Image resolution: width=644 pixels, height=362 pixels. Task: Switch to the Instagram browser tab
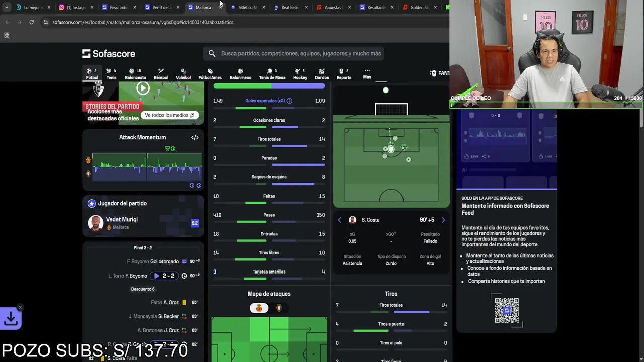75,7
